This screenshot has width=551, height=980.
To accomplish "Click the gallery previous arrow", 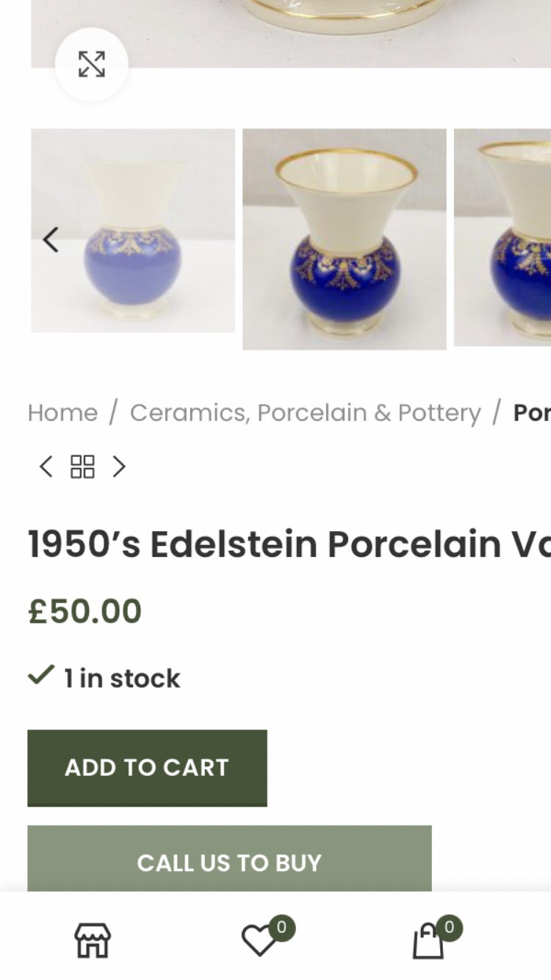I will click(x=50, y=239).
